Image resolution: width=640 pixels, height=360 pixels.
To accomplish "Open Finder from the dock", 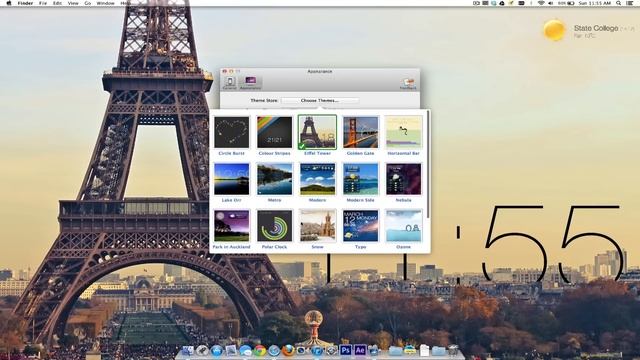I will click(188, 351).
